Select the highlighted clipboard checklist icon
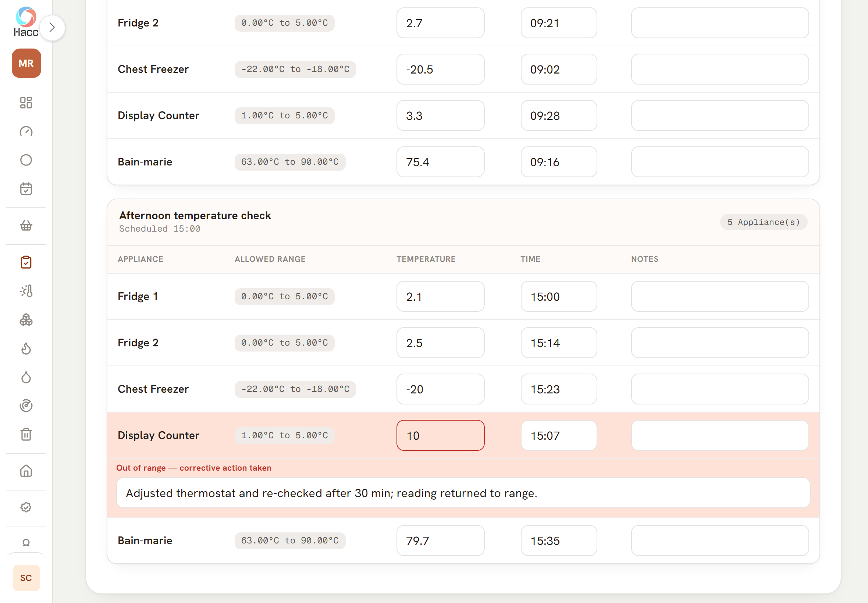The image size is (868, 603). 26,262
